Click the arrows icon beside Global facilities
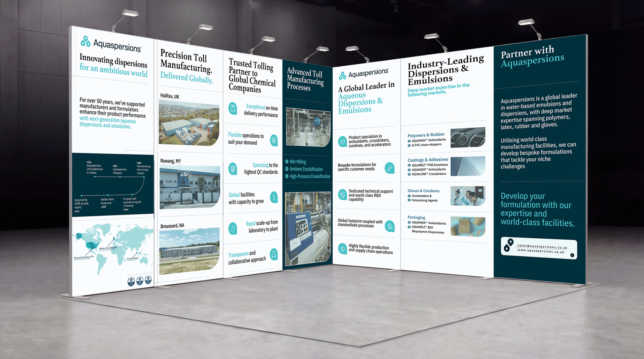The width and height of the screenshot is (644, 359). point(274,197)
